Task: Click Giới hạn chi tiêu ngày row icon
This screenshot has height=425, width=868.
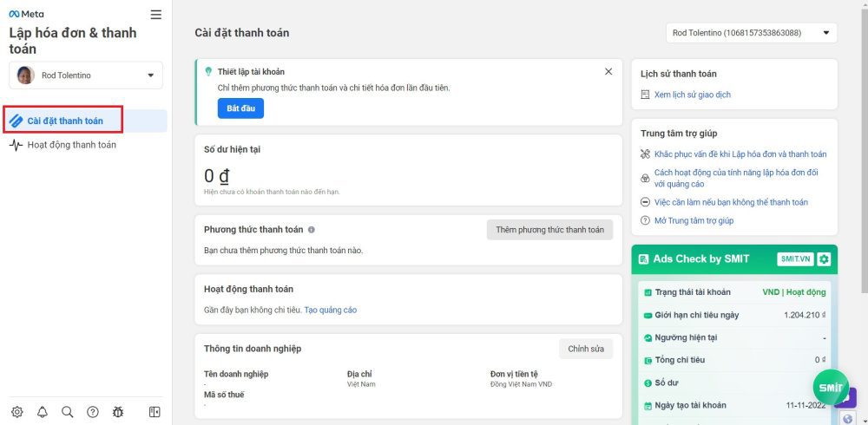Action: (648, 315)
